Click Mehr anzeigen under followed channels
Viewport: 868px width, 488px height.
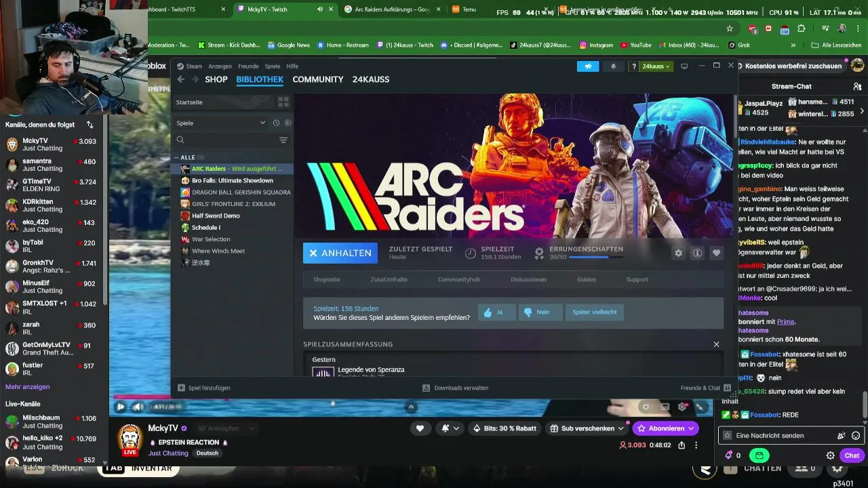28,387
